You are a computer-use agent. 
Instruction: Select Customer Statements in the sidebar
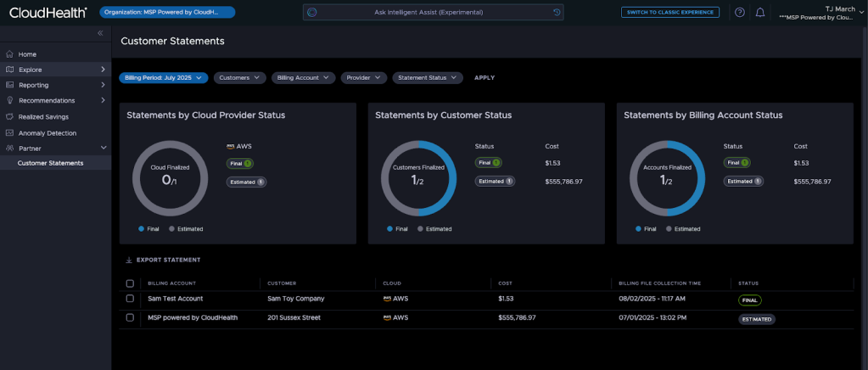click(x=55, y=164)
